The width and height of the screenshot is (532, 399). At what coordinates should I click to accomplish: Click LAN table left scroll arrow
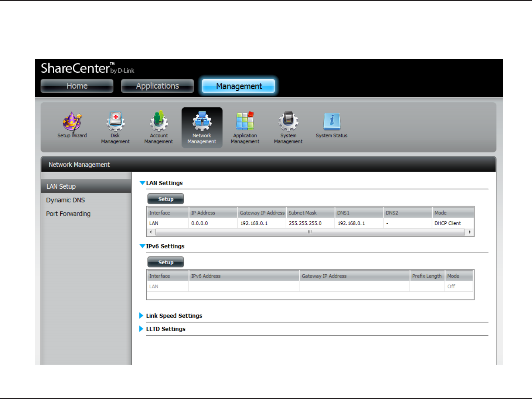click(151, 232)
